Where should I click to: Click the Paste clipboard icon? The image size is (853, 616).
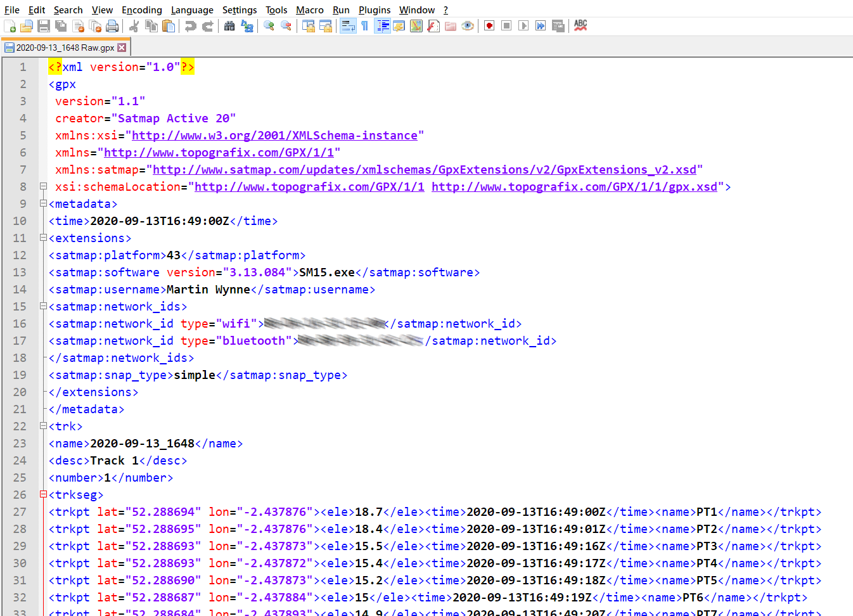click(169, 26)
